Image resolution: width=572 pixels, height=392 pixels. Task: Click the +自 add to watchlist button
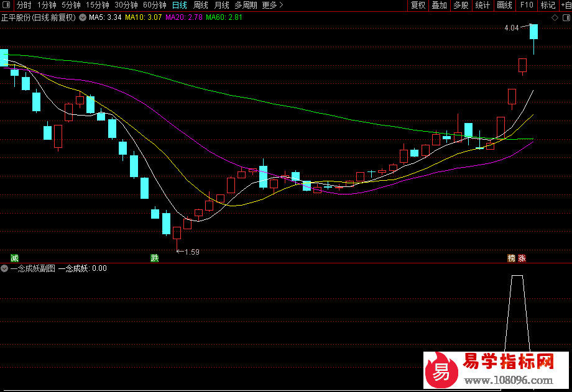click(x=566, y=5)
